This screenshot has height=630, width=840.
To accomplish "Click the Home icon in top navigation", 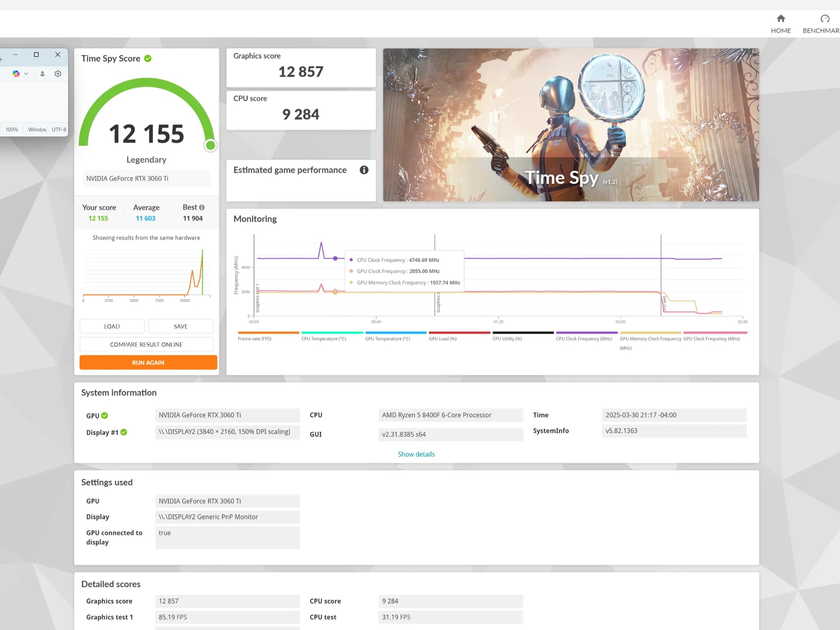I will point(781,18).
